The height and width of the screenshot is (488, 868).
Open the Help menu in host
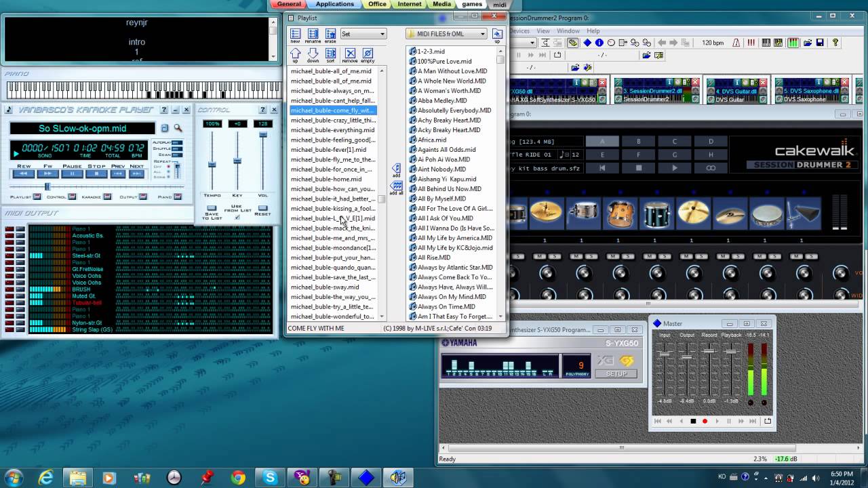593,30
